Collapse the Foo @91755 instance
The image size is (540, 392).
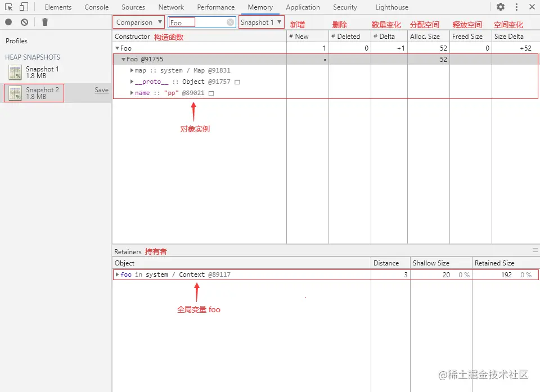pos(123,59)
